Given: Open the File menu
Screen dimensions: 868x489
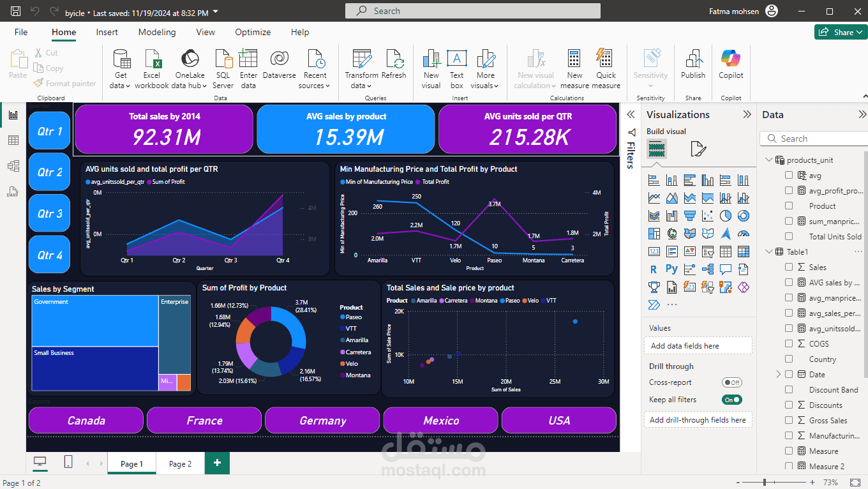Looking at the screenshot, I should coord(21,32).
